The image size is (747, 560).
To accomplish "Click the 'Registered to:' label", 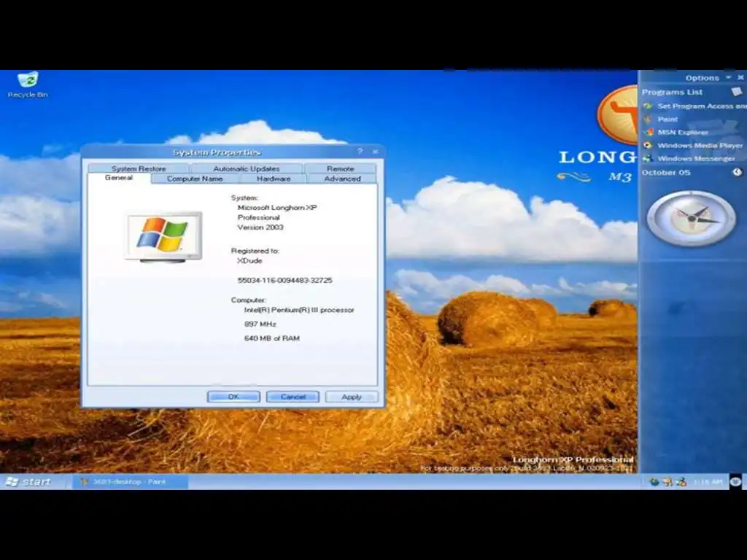I will pos(255,251).
